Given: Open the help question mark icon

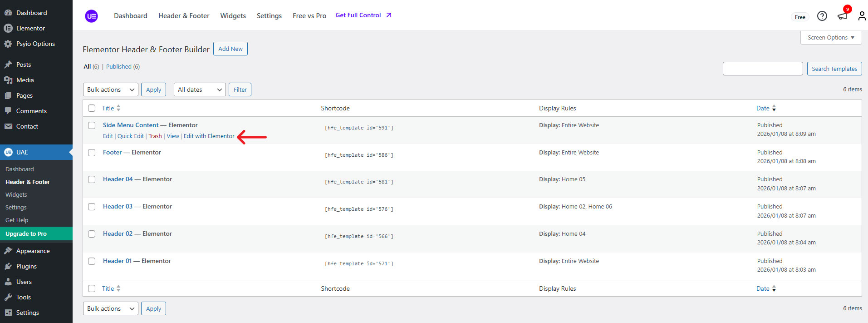Looking at the screenshot, I should (x=822, y=16).
